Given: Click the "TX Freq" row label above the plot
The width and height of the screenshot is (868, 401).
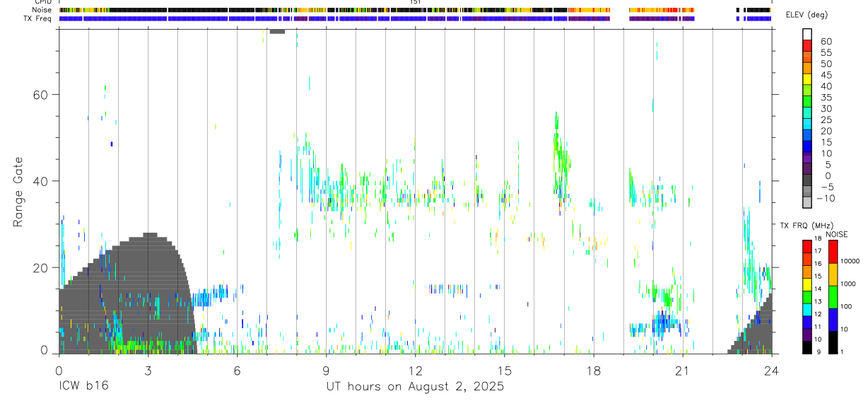Looking at the screenshot, I should click(x=38, y=18).
